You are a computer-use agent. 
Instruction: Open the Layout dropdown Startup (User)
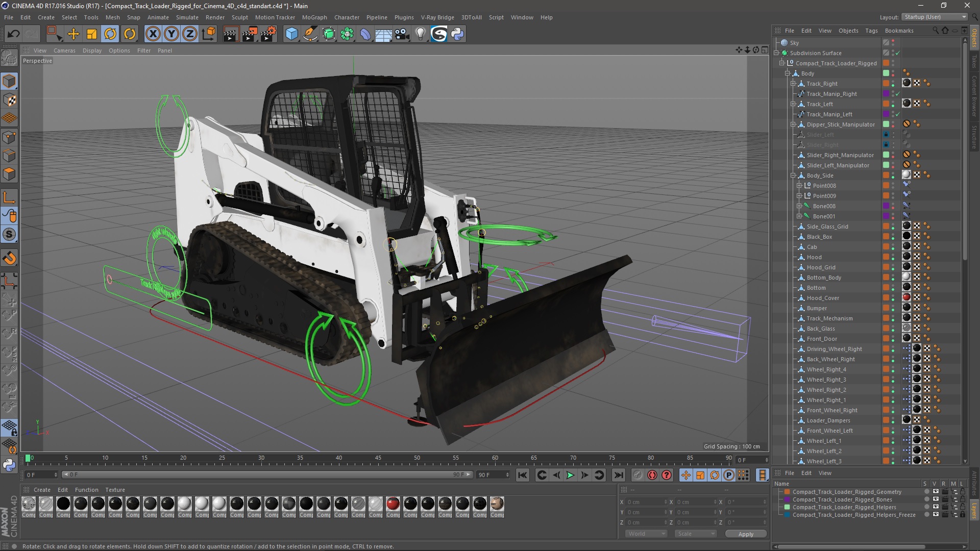[x=935, y=17]
